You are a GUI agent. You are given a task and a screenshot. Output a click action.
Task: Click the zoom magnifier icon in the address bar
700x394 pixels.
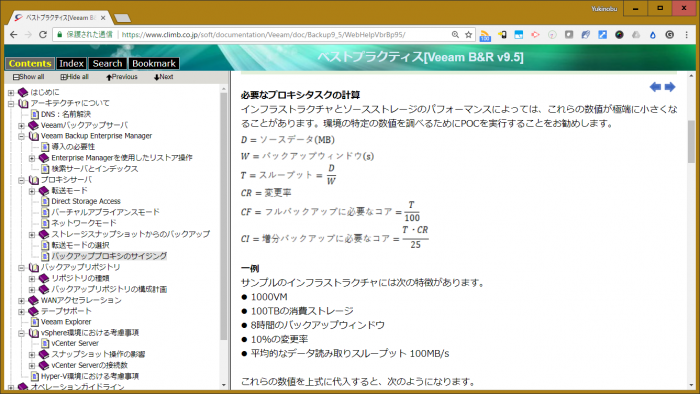coord(455,35)
